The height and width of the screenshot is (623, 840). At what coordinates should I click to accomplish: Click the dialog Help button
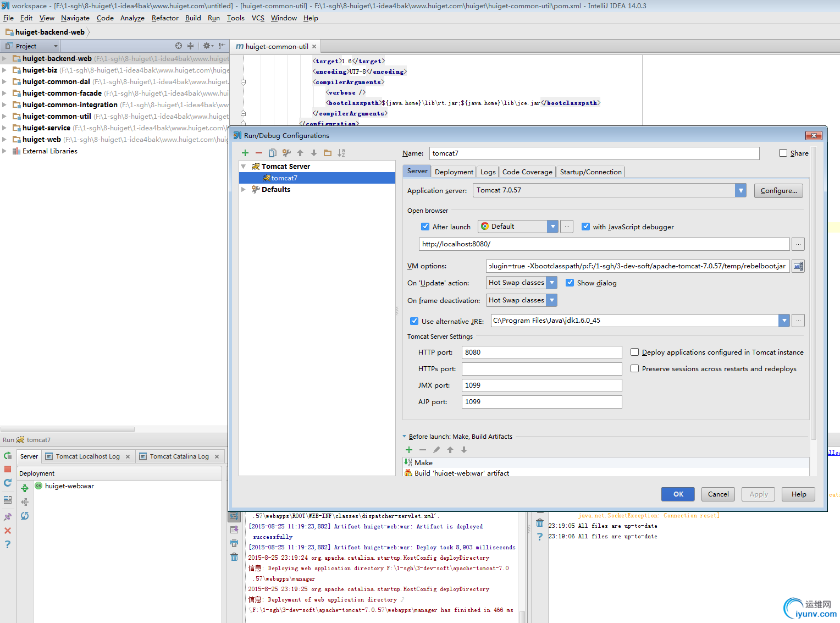pos(799,494)
